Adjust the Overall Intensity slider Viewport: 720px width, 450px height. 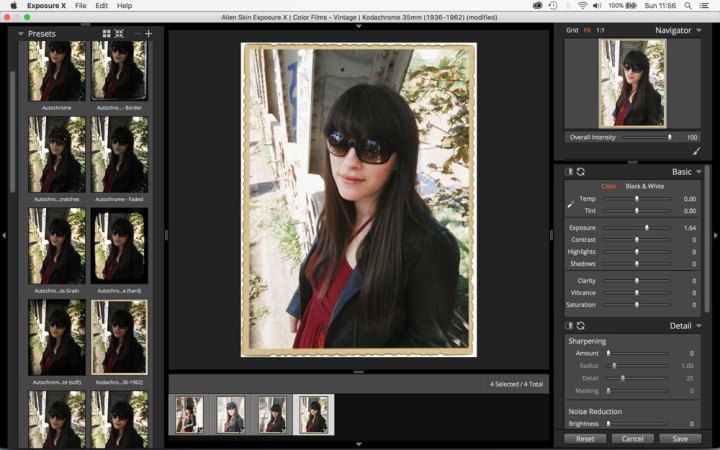pos(646,137)
